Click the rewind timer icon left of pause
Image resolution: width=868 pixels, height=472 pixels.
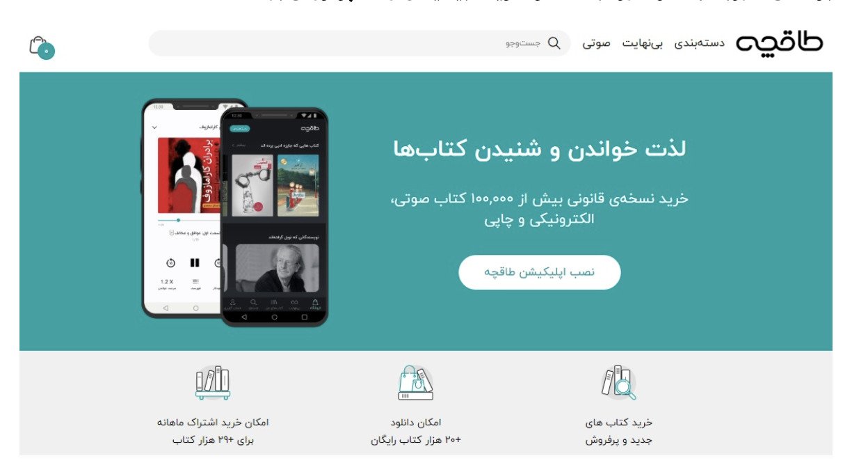click(171, 262)
